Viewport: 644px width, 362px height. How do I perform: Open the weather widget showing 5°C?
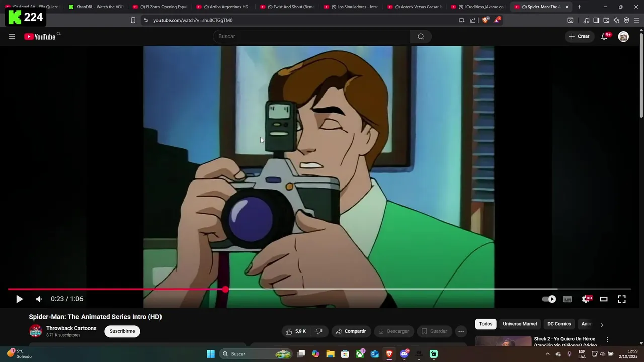(x=19, y=354)
